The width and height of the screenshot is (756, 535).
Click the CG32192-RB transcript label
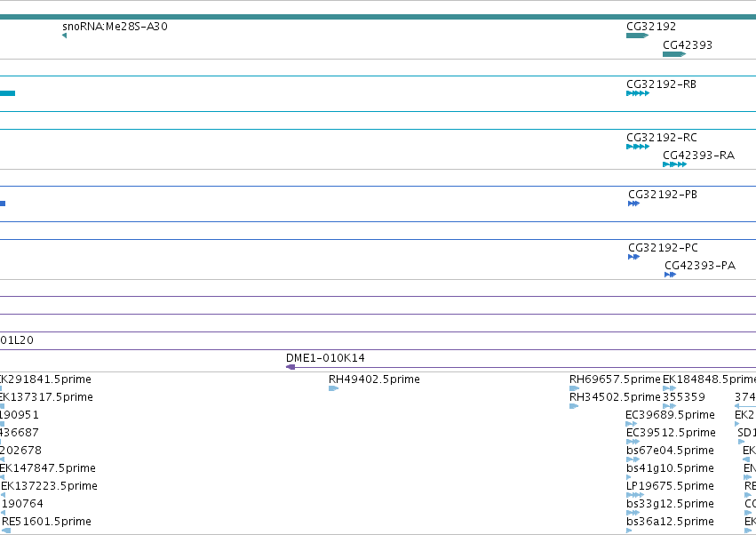click(662, 84)
